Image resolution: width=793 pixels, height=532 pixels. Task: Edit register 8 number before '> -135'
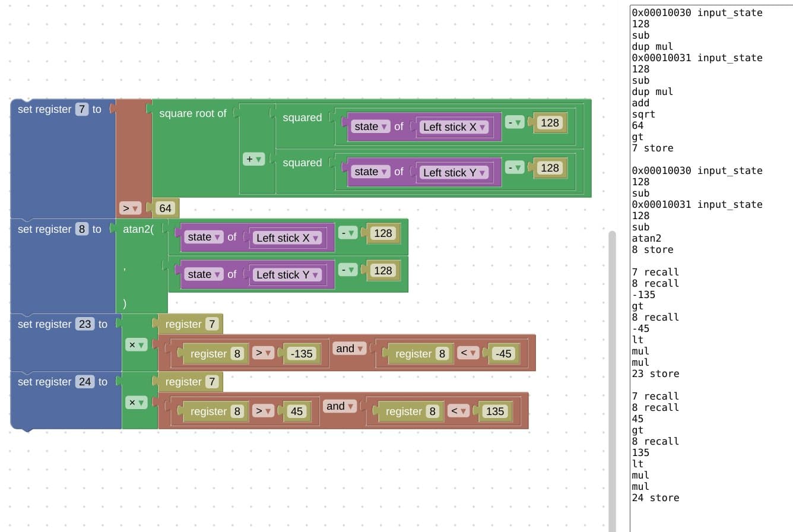pos(237,354)
